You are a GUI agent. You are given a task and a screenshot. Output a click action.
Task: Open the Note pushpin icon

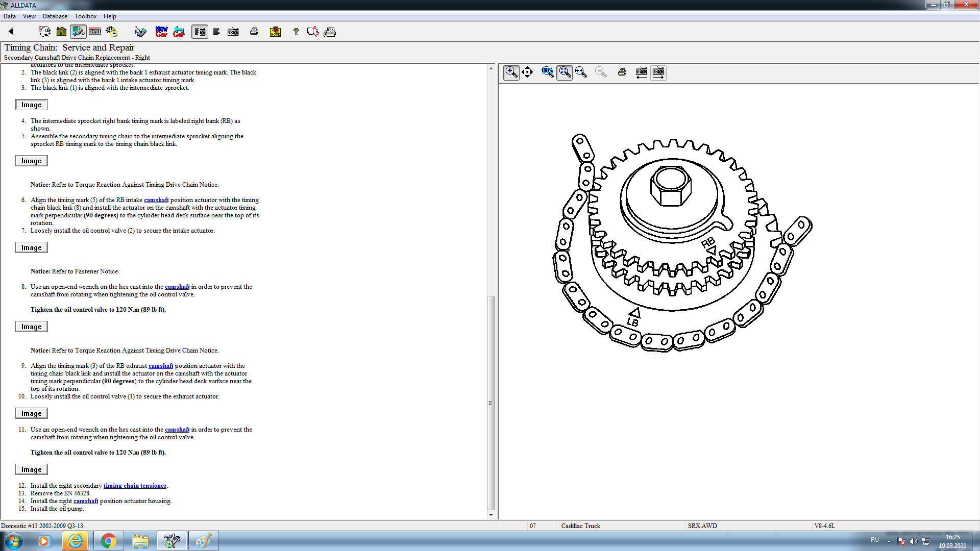[x=275, y=32]
